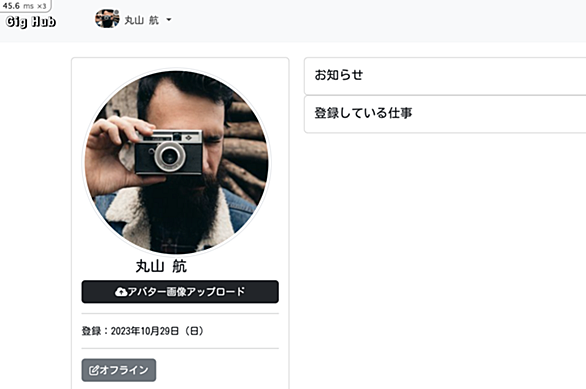The image size is (586, 389).
Task: Click the empty area of the top navigation bar
Action: [374, 21]
